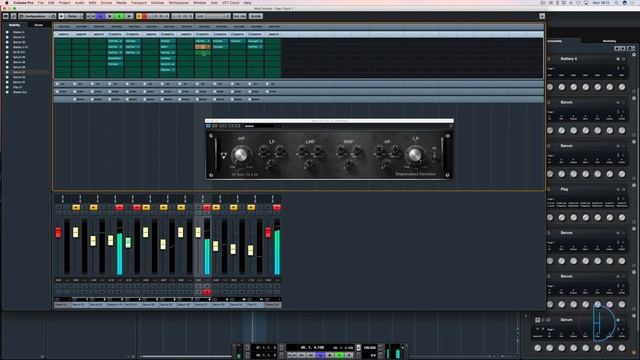
Task: Click the leftmost icon in MixConsole toolbar
Action: 6,16
